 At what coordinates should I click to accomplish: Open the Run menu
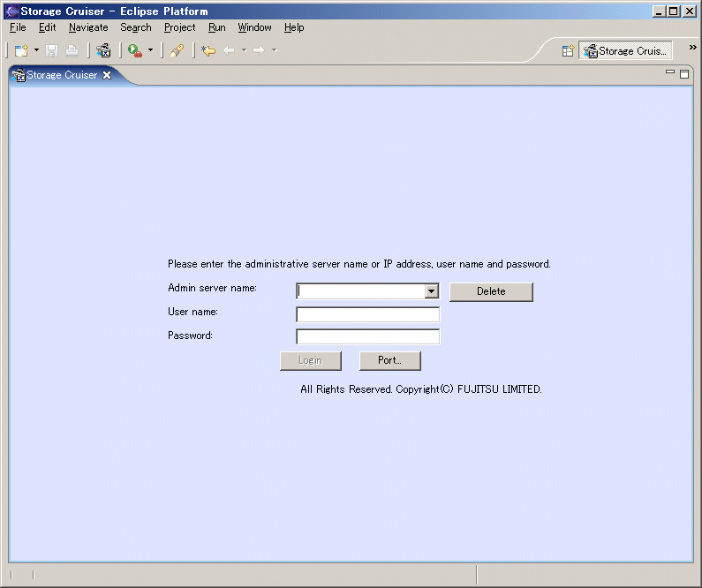216,27
